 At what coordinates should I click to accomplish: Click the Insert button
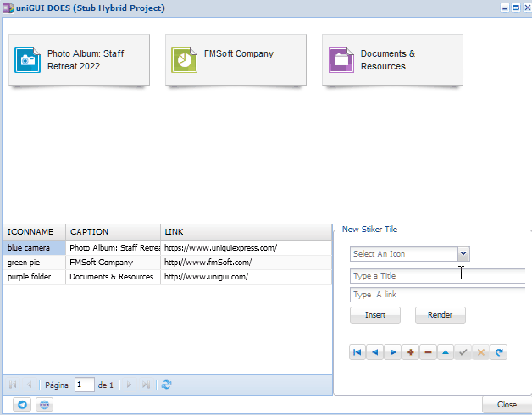click(375, 315)
